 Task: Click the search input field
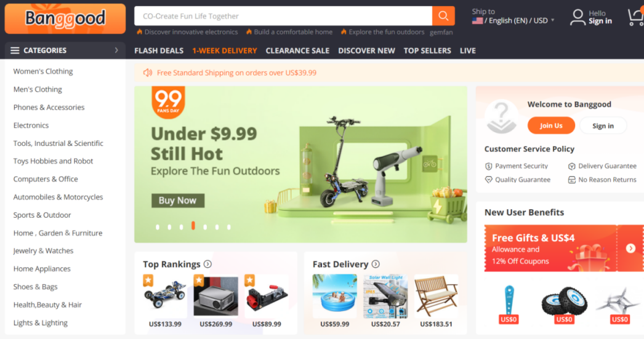pyautogui.click(x=283, y=16)
